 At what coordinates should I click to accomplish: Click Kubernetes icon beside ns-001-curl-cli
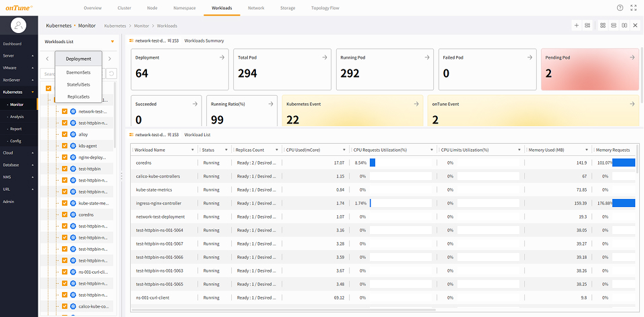pos(73,272)
